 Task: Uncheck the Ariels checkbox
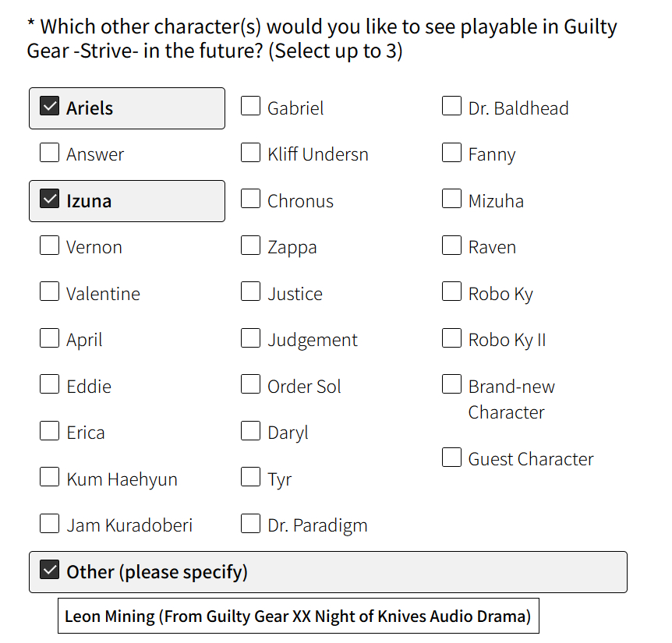[x=50, y=107]
